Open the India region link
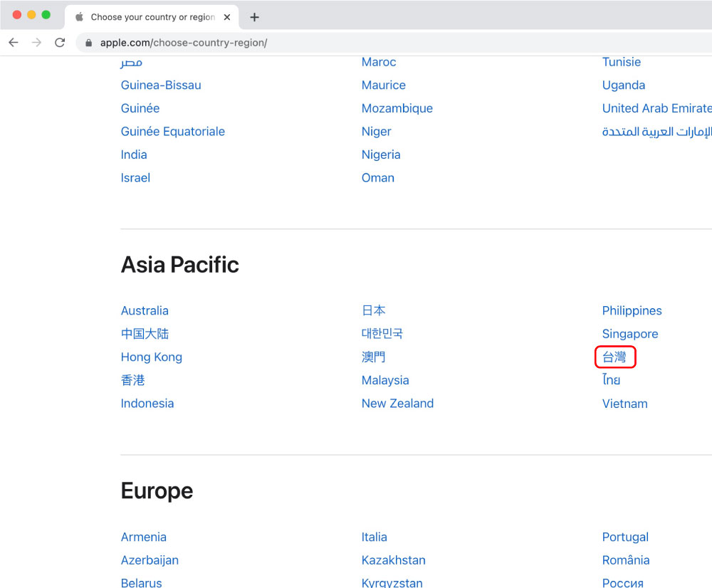The height and width of the screenshot is (588, 712). click(134, 155)
